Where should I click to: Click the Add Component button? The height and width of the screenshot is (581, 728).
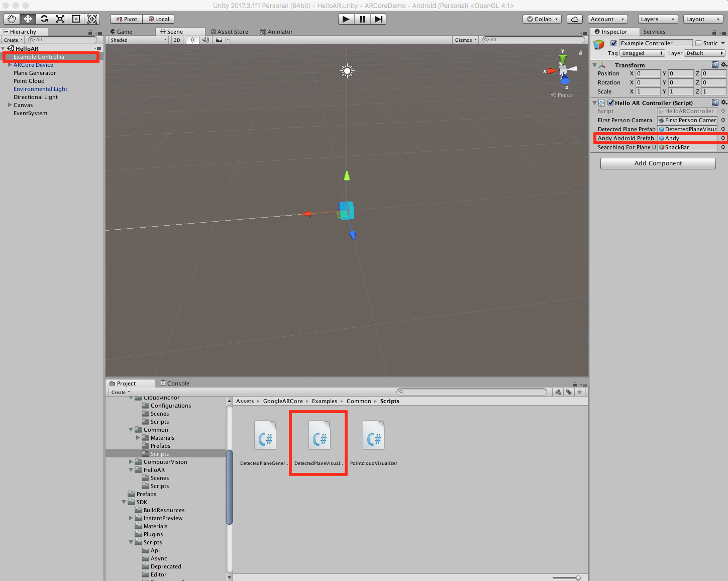pyautogui.click(x=658, y=163)
